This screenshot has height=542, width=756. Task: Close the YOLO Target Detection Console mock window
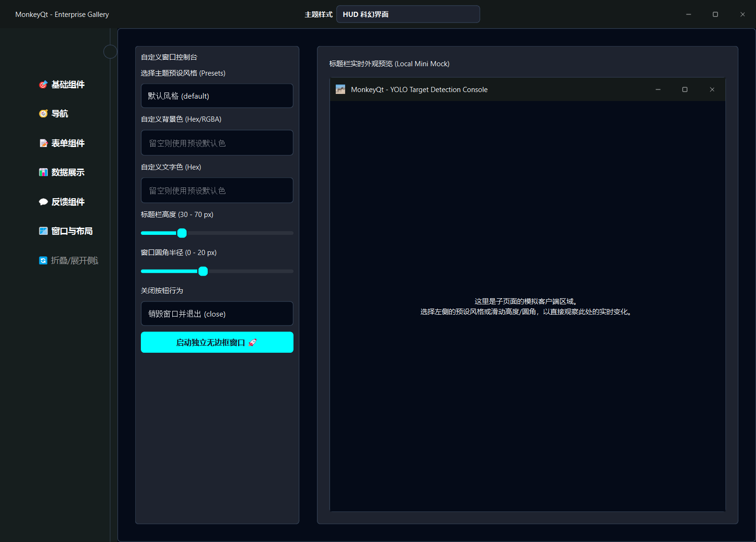click(x=712, y=89)
